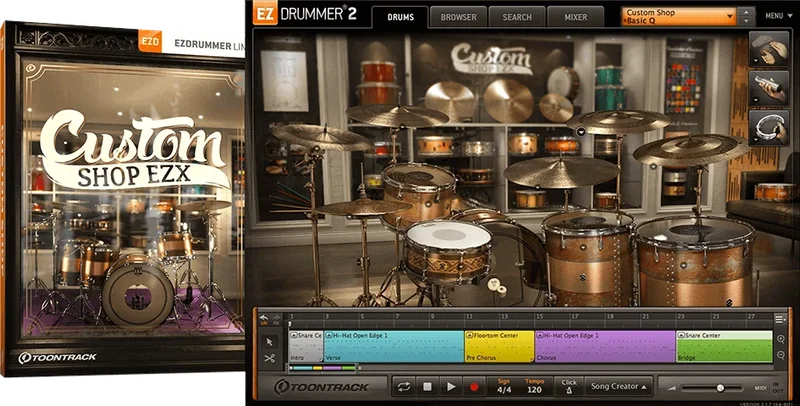Edit the tempo value 120
The width and height of the screenshot is (800, 406).
pos(534,390)
